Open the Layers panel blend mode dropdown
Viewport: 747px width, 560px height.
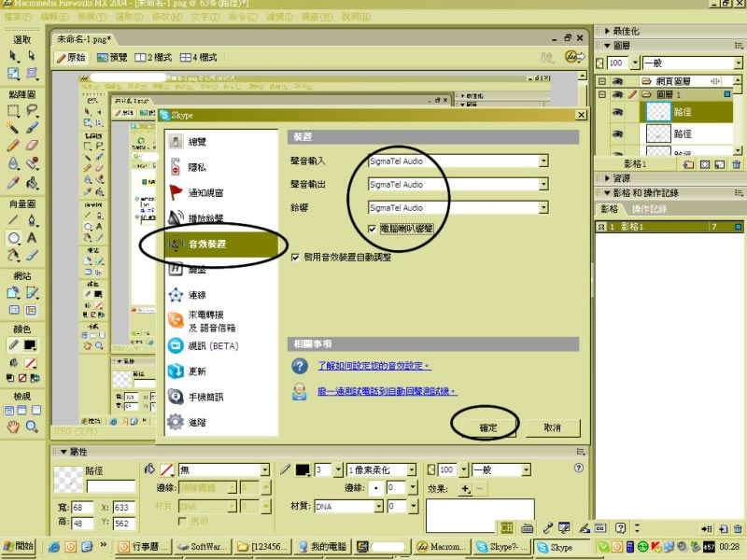click(x=739, y=63)
